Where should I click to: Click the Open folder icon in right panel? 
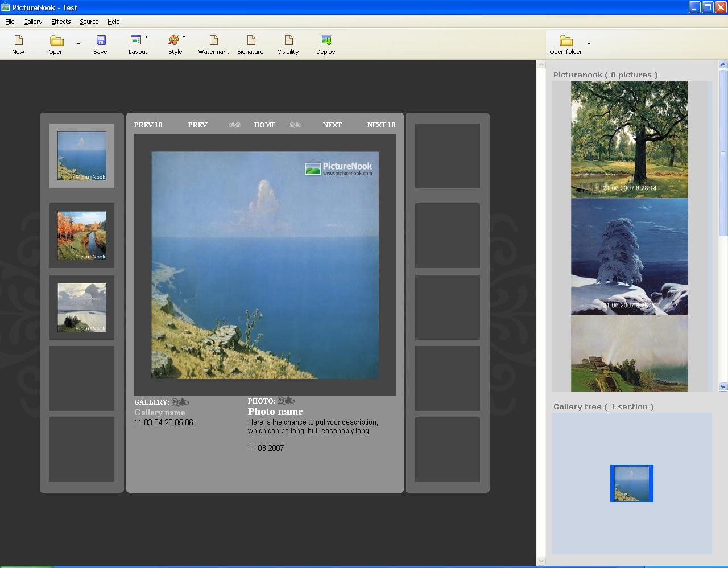point(566,40)
